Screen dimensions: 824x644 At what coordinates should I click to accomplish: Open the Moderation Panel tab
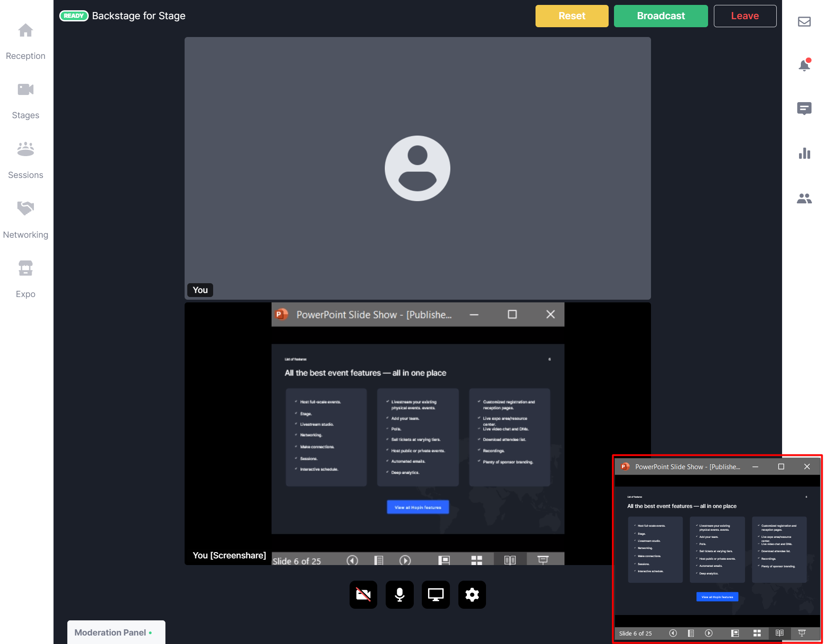click(116, 632)
